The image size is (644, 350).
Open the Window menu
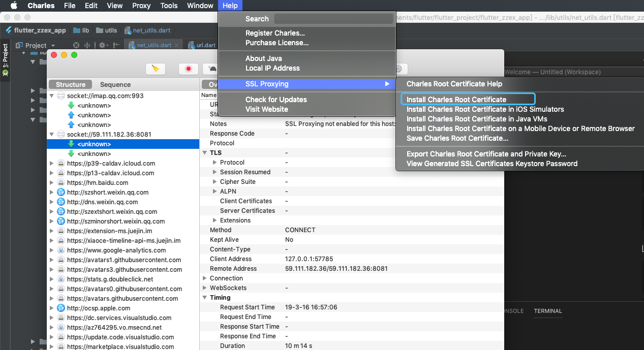click(200, 6)
